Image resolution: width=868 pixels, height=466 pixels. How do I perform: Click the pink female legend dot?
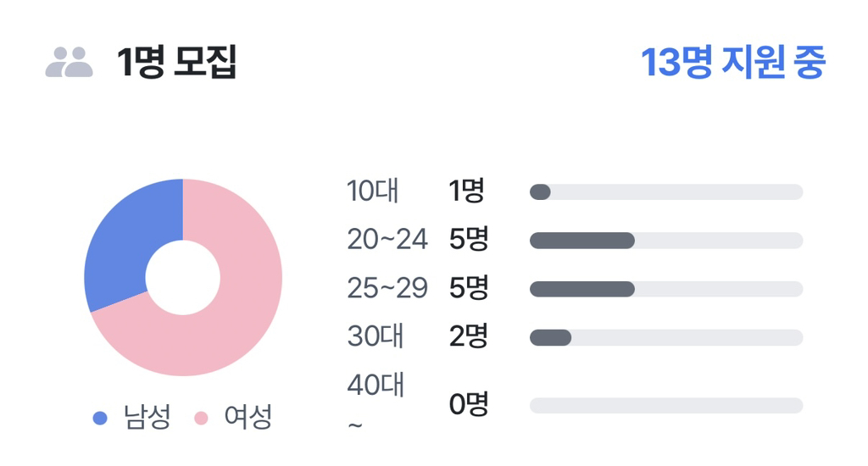tap(201, 418)
